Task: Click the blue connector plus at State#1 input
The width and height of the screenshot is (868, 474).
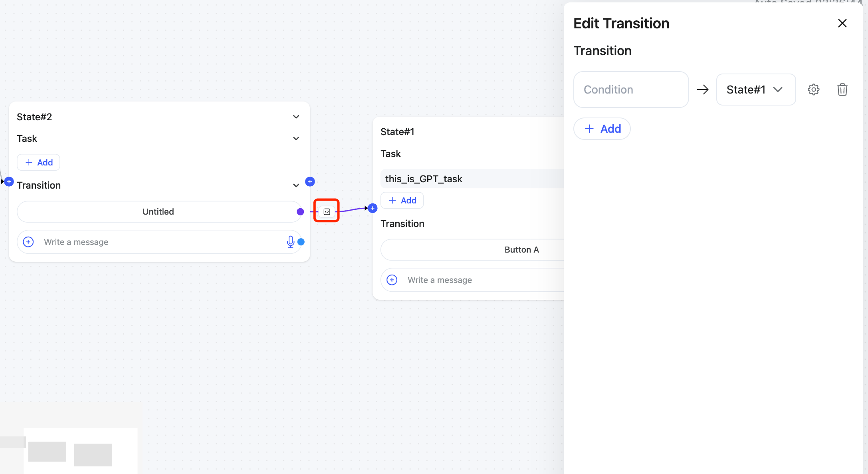Action: pyautogui.click(x=373, y=208)
